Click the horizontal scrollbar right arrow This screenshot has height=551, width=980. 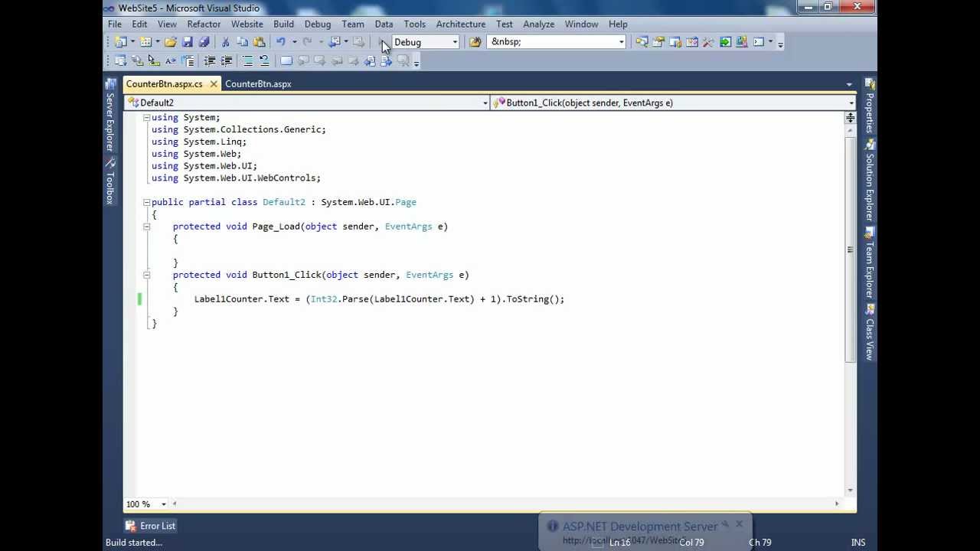(x=837, y=504)
